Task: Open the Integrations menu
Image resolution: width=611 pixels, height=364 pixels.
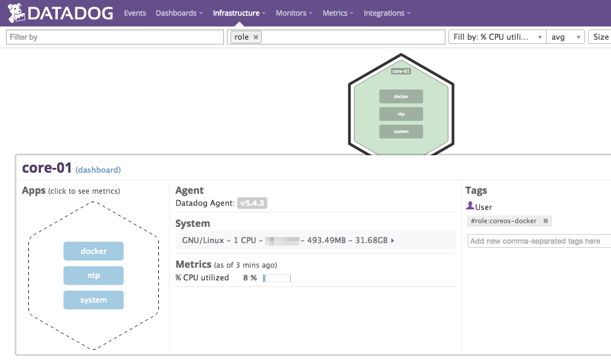Action: coord(387,13)
